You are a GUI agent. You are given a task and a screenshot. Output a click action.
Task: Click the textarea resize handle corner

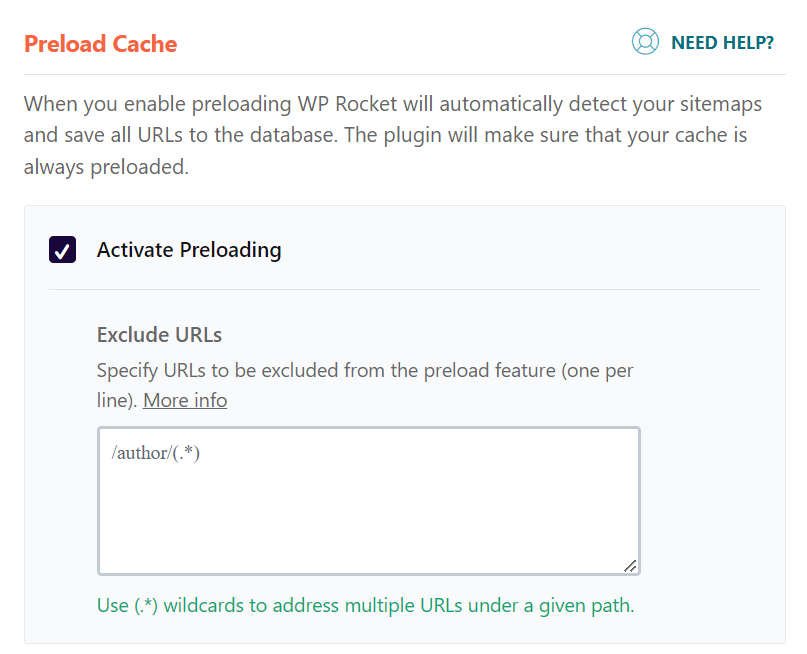click(x=630, y=565)
